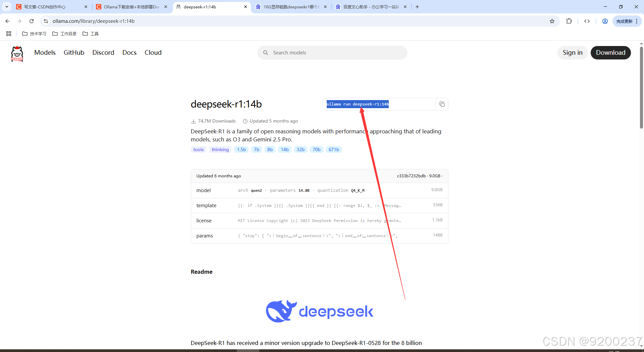Open the Models nav link
This screenshot has height=352, width=644.
pyautogui.click(x=45, y=52)
